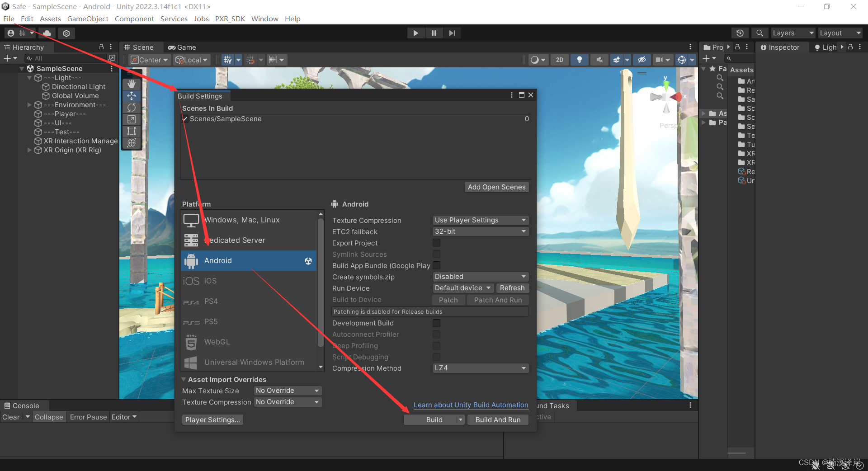868x471 pixels.
Task: Toggle Scenes/SampleScene checkbox in build list
Action: (x=185, y=119)
